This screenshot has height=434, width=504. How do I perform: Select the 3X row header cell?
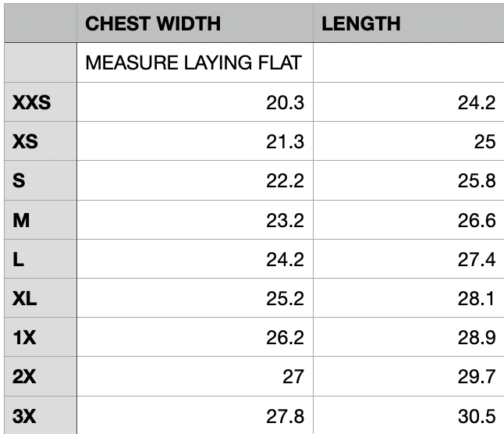41,415
